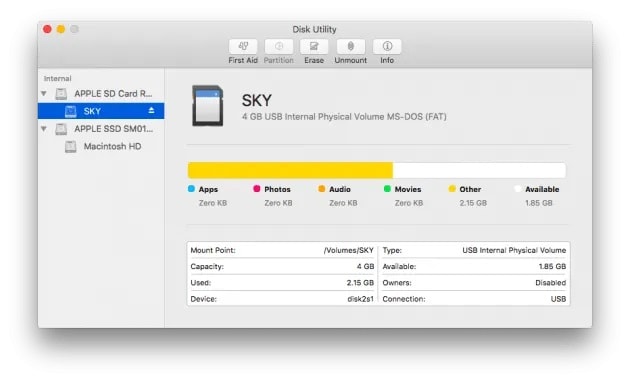Close the Disk Utility window with the red button

point(47,29)
